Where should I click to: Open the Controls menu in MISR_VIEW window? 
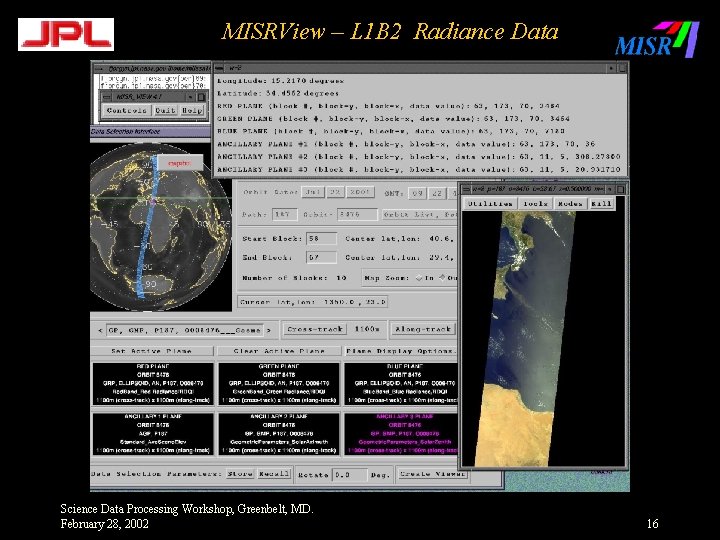coord(126,110)
